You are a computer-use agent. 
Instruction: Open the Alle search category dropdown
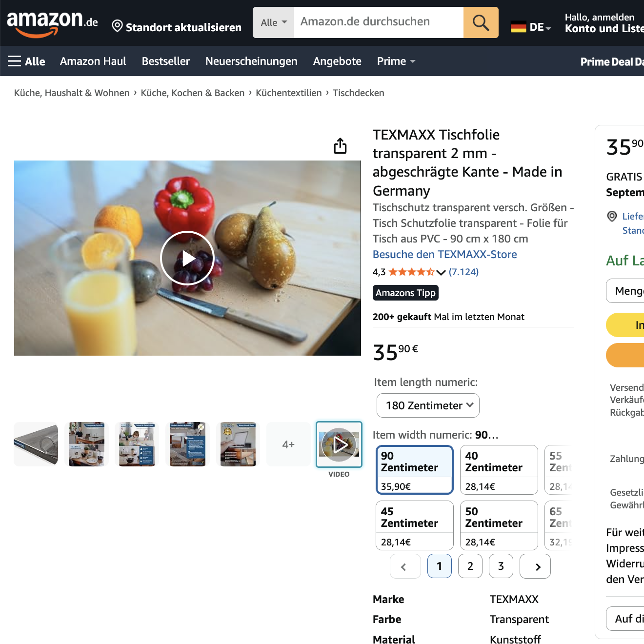tap(273, 22)
